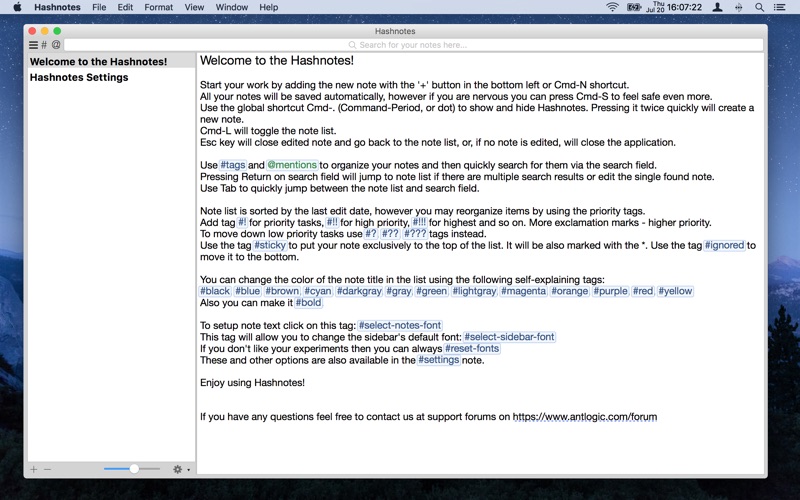Select the Welcome to the Hashnotes! note
Viewport: 800px width, 500px height.
point(111,62)
